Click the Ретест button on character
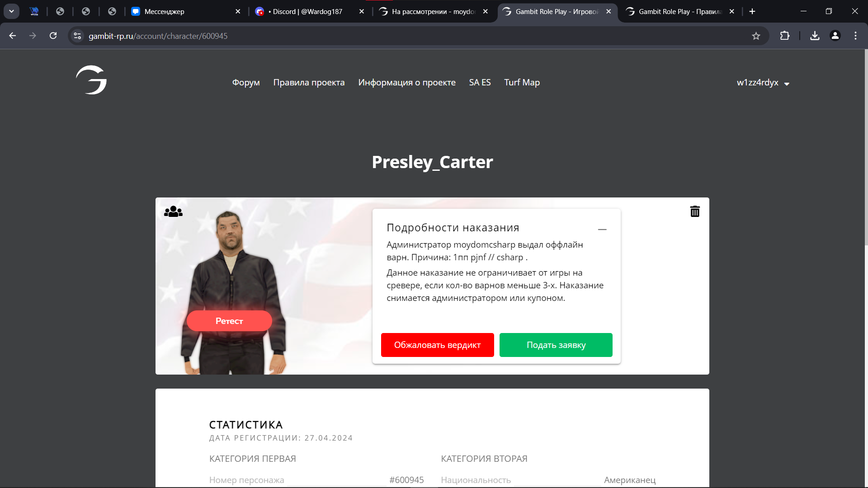Screen dimensions: 868x488 (229, 321)
